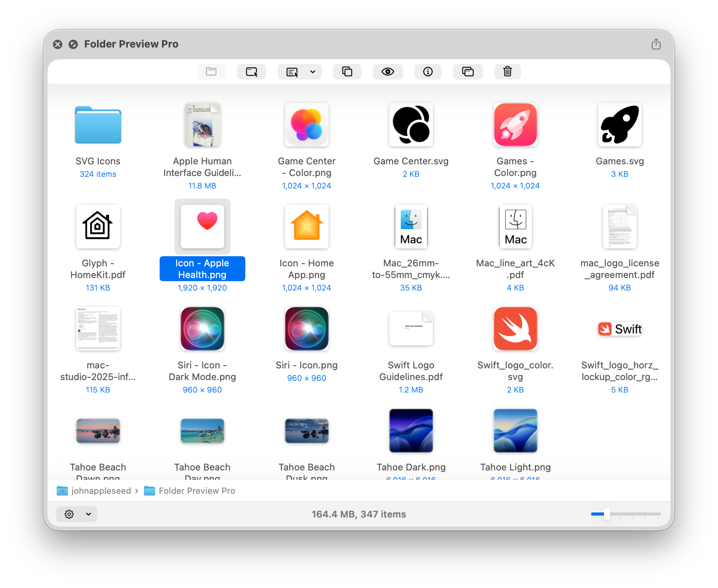Click the "Siri - Icon.png" filename

click(307, 365)
